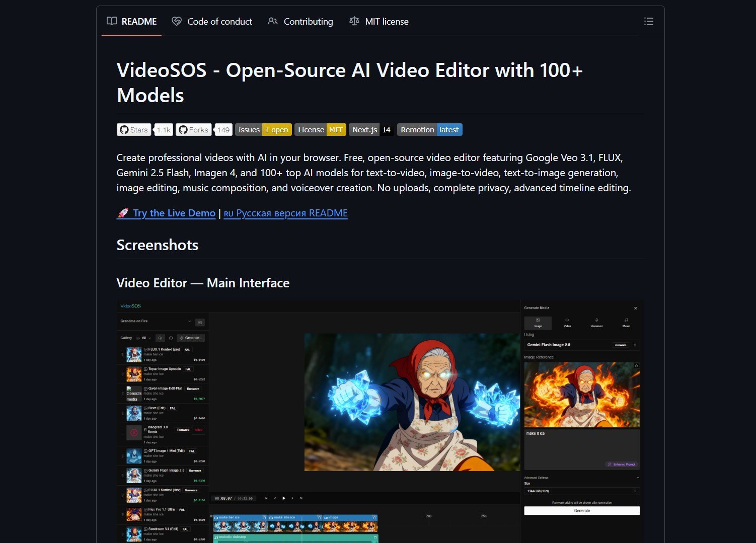
Task: Click the play button in the editor
Action: 284,498
